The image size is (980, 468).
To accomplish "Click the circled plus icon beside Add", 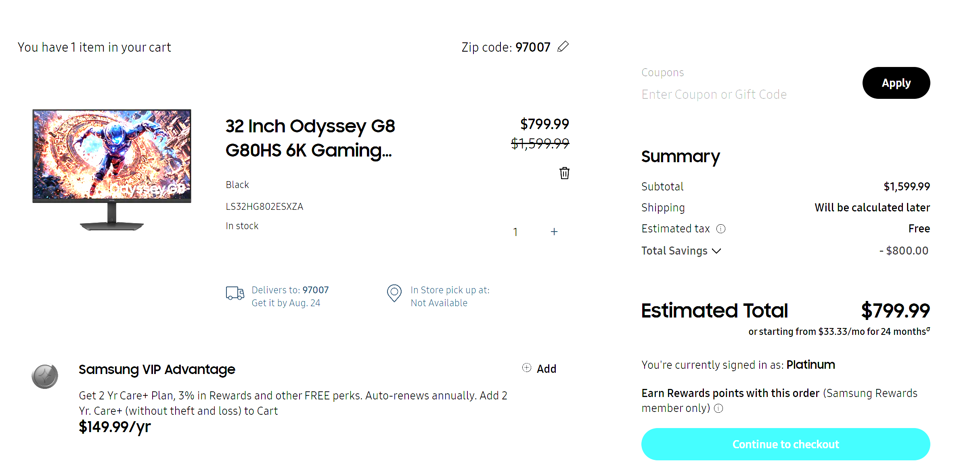I will pos(527,368).
